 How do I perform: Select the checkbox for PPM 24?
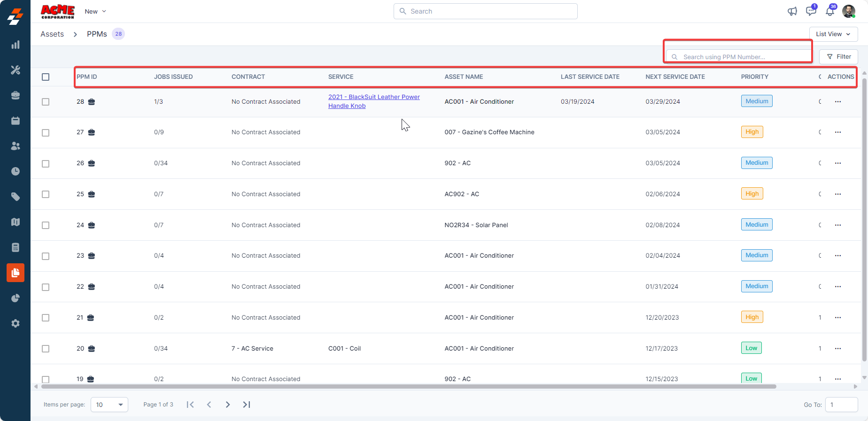pos(46,225)
